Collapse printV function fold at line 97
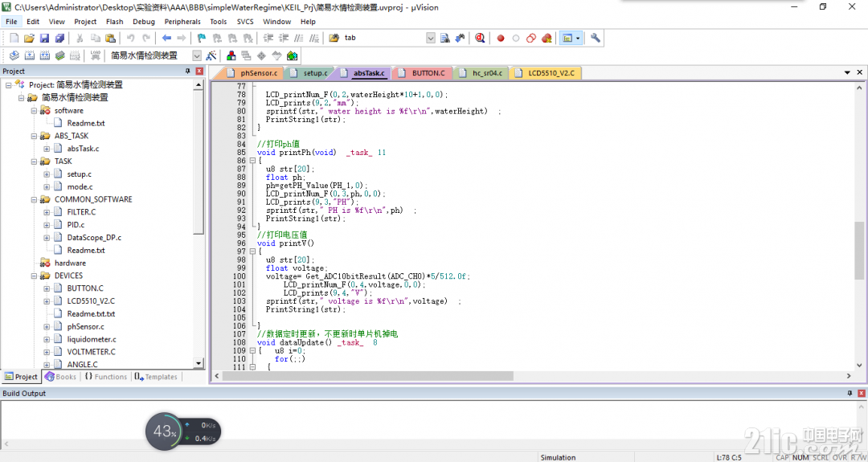This screenshot has height=462, width=868. [253, 251]
